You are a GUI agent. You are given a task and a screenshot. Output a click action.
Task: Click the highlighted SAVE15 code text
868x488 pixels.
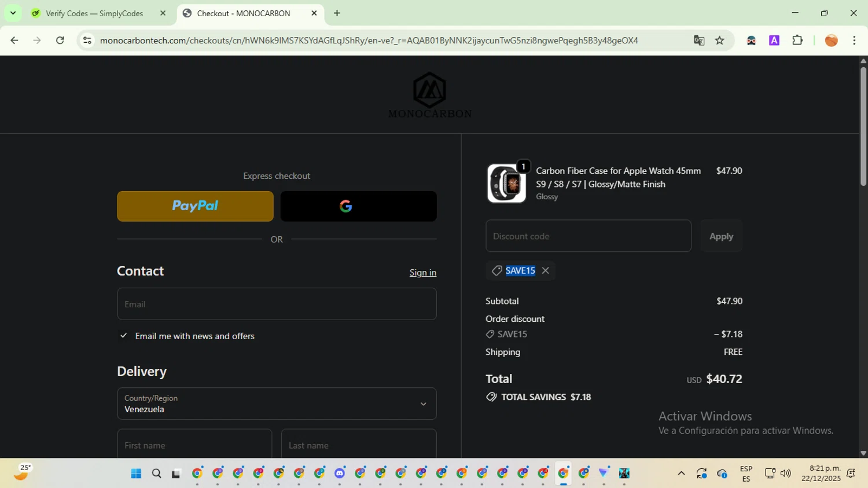[520, 270]
